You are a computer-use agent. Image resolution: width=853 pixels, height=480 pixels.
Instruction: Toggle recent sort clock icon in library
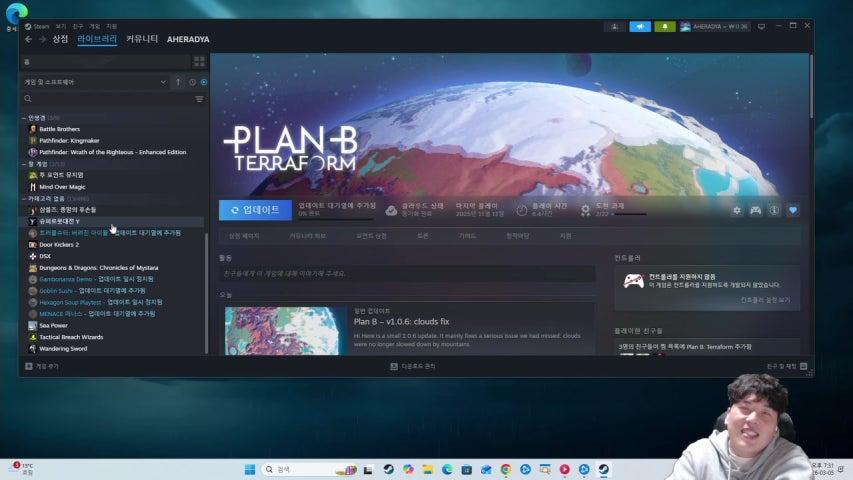click(192, 82)
